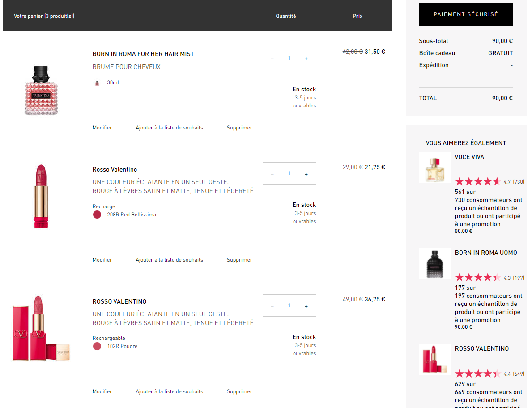Add Born in Roma Hair Mist to wishlist
The width and height of the screenshot is (532, 408).
tap(169, 128)
